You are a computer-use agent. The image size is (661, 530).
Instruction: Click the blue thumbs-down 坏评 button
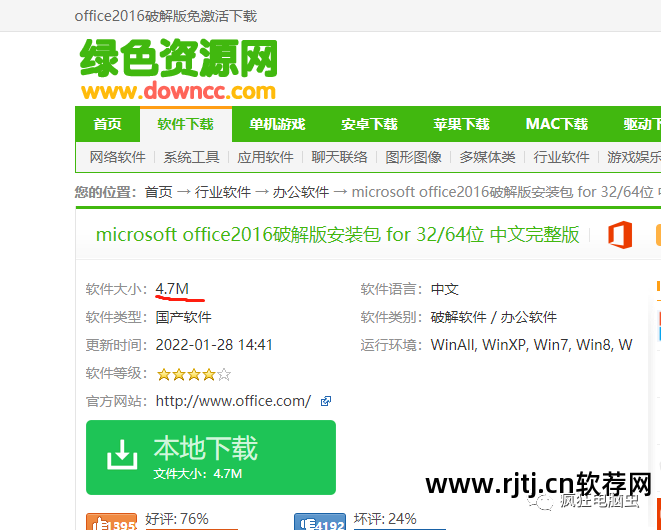pyautogui.click(x=320, y=522)
